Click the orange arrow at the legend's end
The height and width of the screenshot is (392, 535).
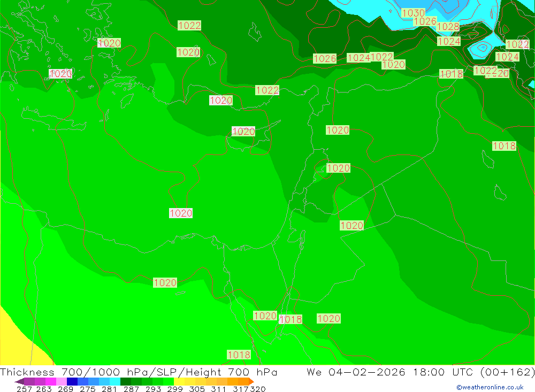(x=251, y=381)
